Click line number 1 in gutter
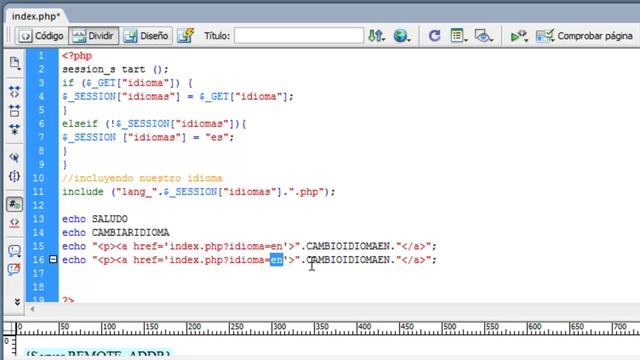This screenshot has width=640, height=360. coord(41,56)
